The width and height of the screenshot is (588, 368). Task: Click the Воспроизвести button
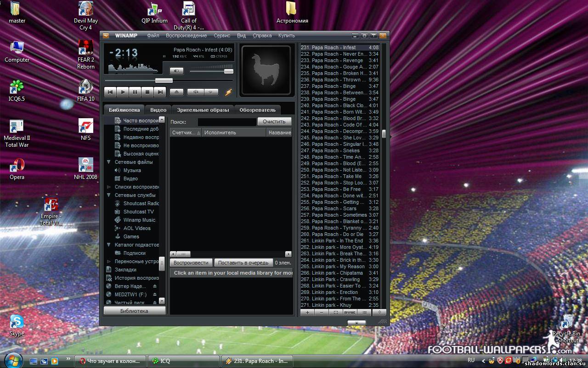click(192, 263)
